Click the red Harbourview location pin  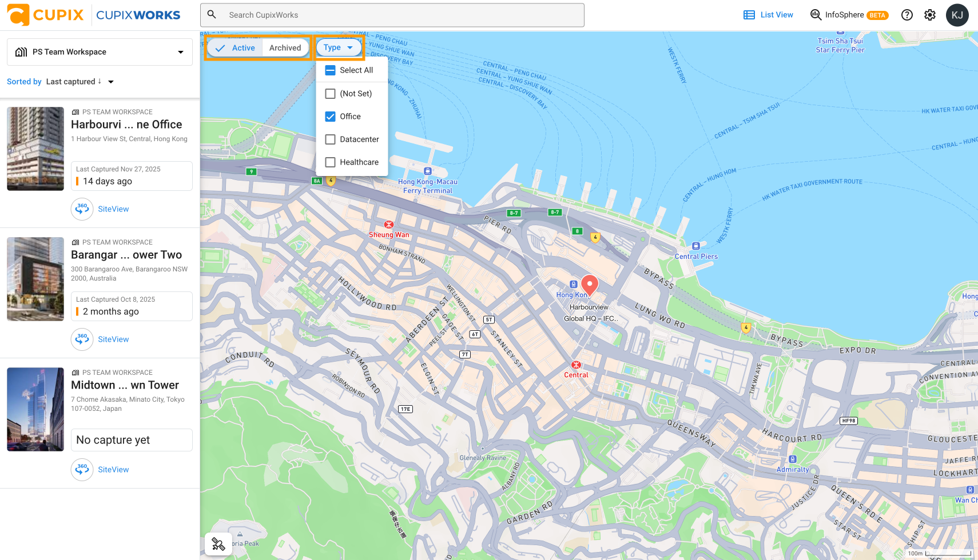[590, 284]
